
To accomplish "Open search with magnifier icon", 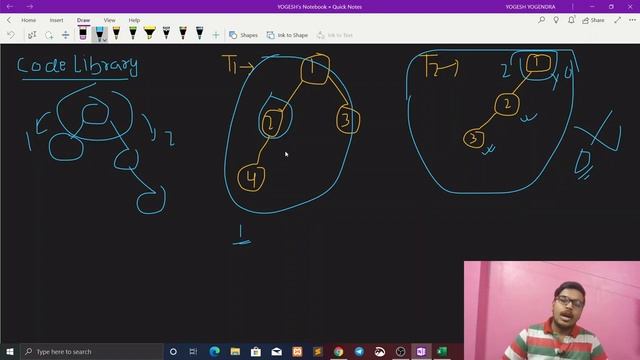I will (x=542, y=20).
